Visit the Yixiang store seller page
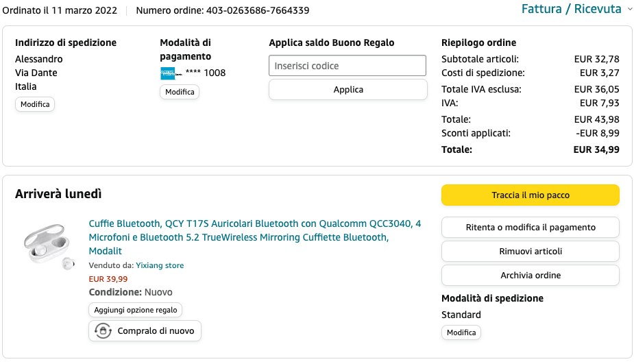Screen dimensions: 634x364 tap(160, 265)
